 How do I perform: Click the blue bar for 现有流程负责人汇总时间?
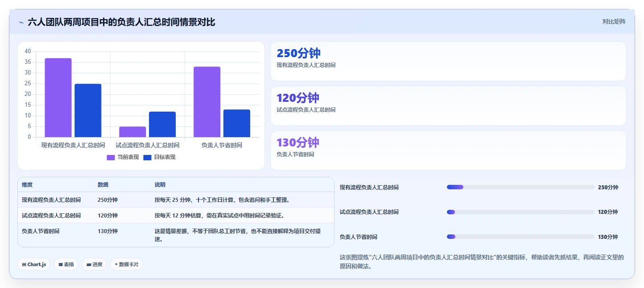pos(88,110)
